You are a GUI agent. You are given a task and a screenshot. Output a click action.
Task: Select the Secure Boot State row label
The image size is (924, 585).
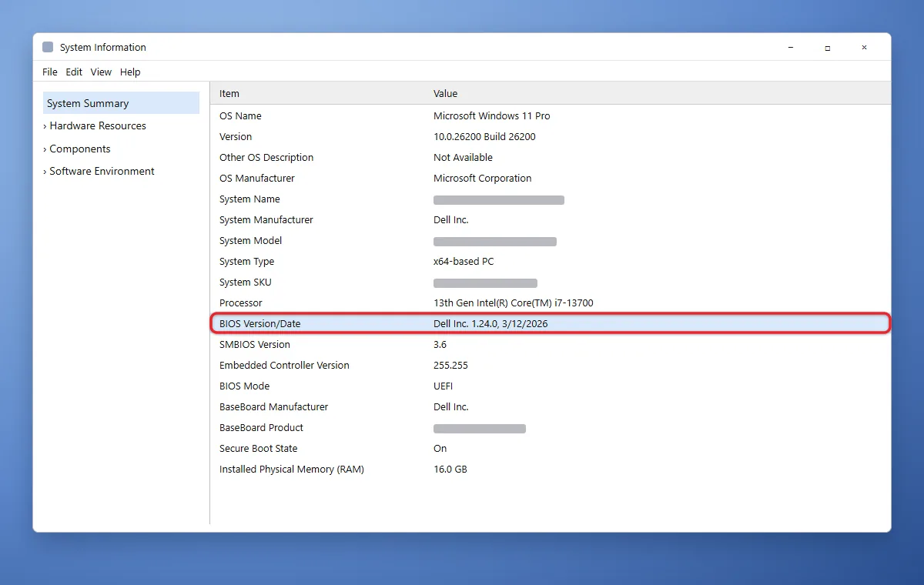pos(258,448)
